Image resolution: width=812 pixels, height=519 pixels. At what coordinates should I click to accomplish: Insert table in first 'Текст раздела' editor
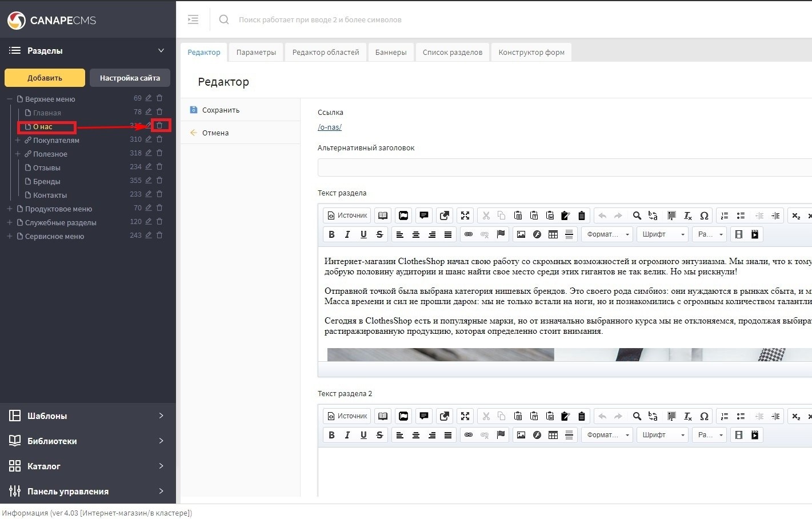point(553,234)
